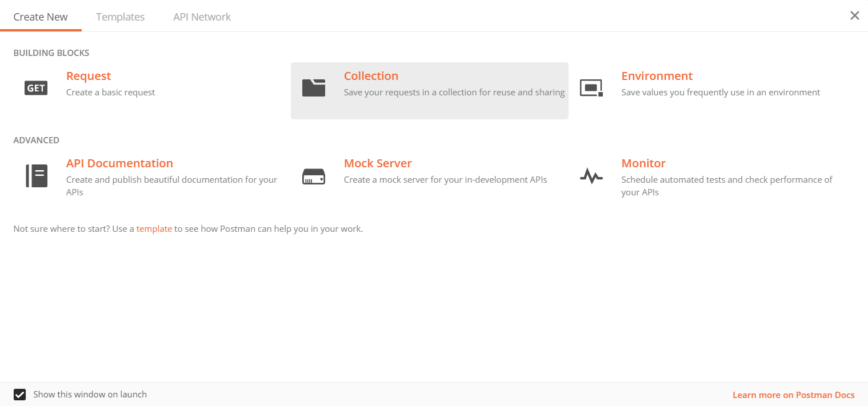Open the Mock Server heading link
This screenshot has height=406, width=868.
pyautogui.click(x=378, y=163)
